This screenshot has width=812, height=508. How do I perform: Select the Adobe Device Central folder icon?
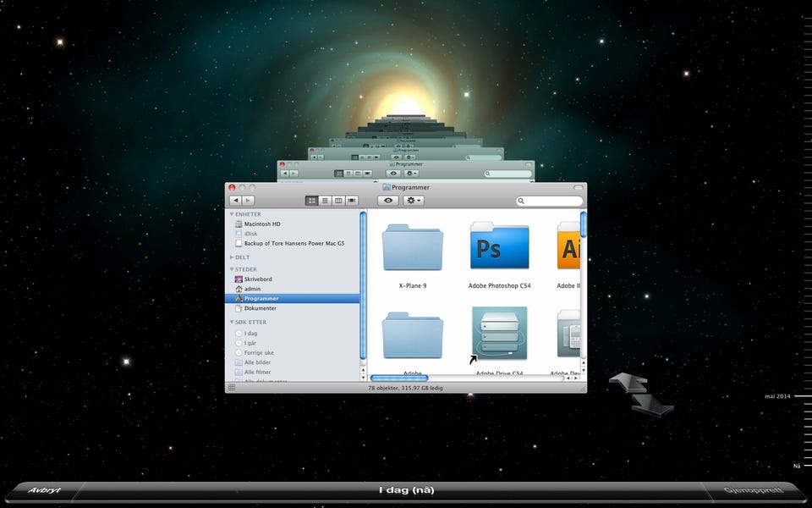point(568,334)
